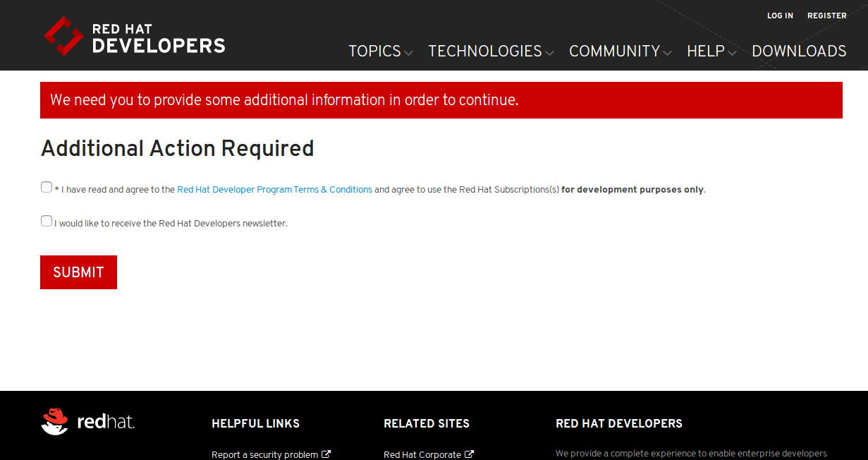Expand the Topics menu chevron

408,52
